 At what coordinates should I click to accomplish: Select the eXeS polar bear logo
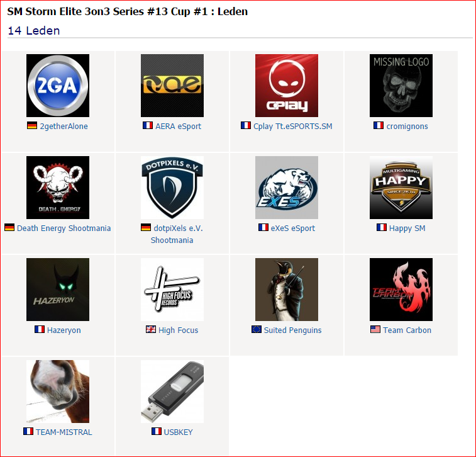(287, 188)
